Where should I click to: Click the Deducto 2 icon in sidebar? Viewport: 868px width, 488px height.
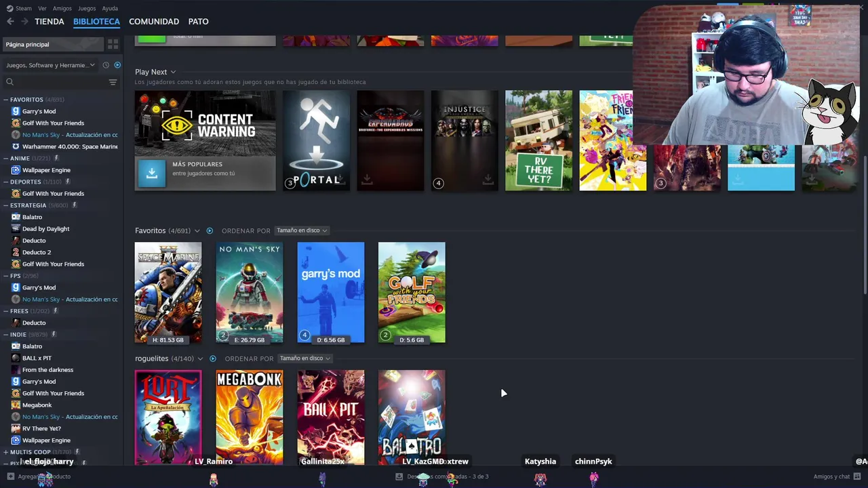(x=16, y=252)
